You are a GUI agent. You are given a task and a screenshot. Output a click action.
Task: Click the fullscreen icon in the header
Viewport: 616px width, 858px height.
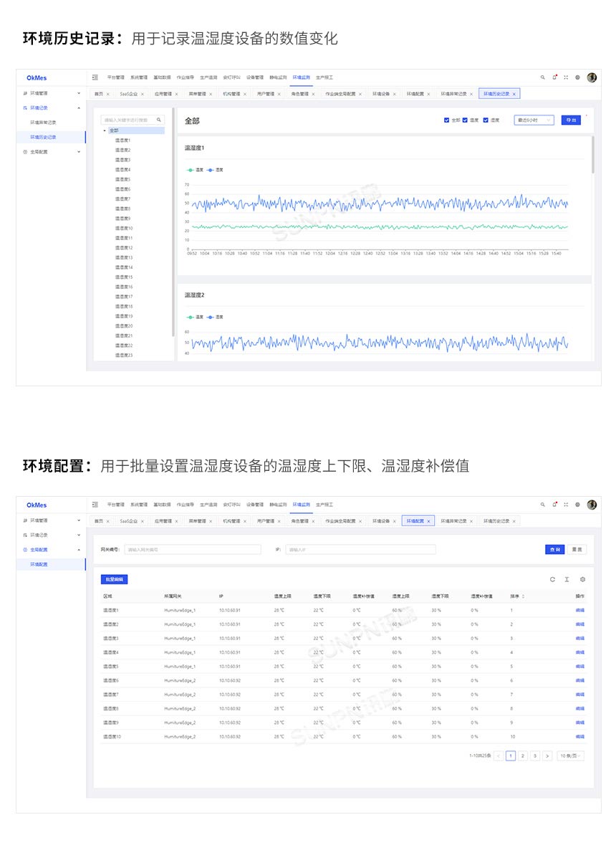click(566, 77)
